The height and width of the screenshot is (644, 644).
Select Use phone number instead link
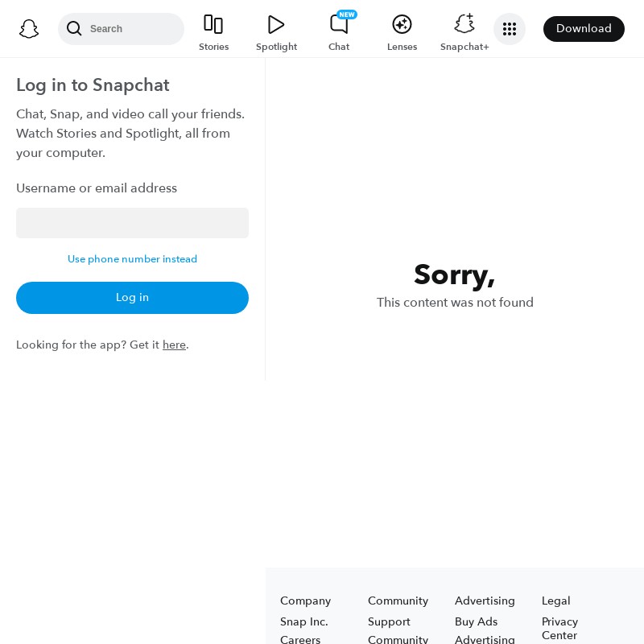[x=132, y=259]
